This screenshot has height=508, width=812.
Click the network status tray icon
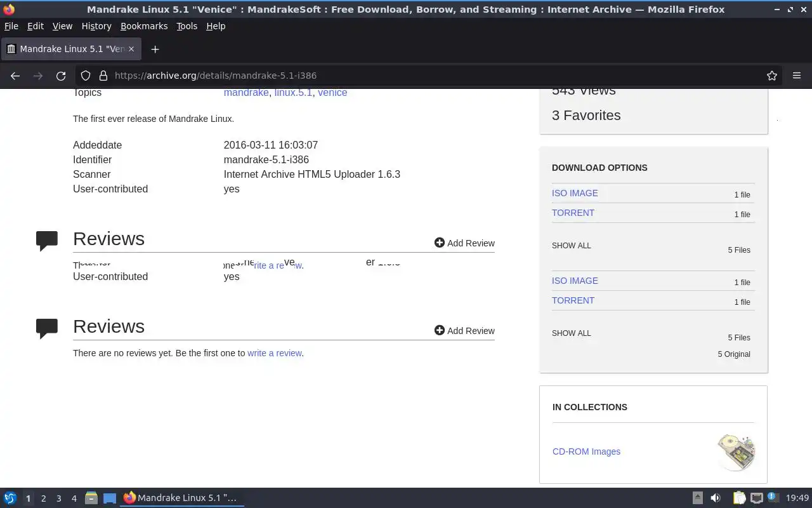coord(756,498)
